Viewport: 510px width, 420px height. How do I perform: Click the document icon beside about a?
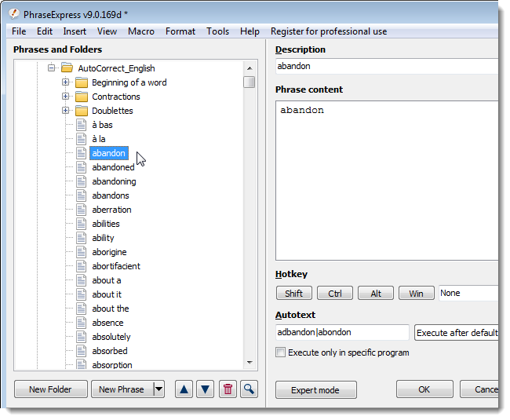82,280
